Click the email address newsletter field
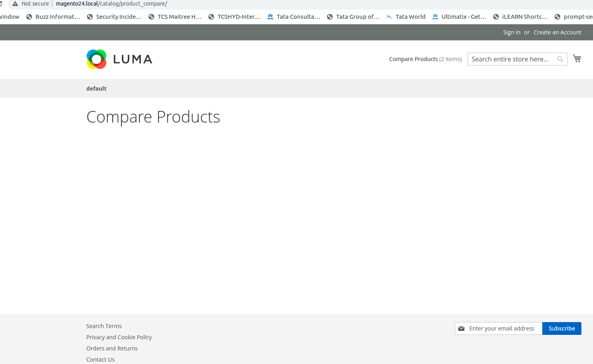Image resolution: width=593 pixels, height=364 pixels. point(503,328)
